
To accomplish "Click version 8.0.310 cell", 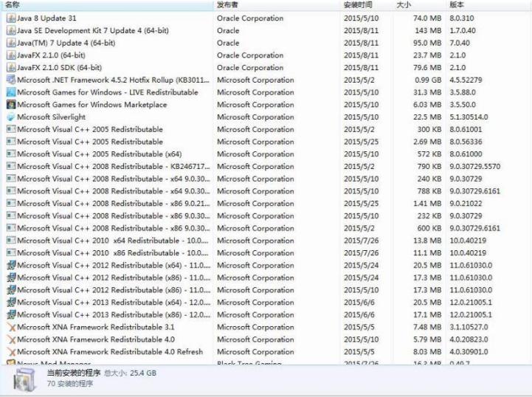I will click(x=462, y=18).
